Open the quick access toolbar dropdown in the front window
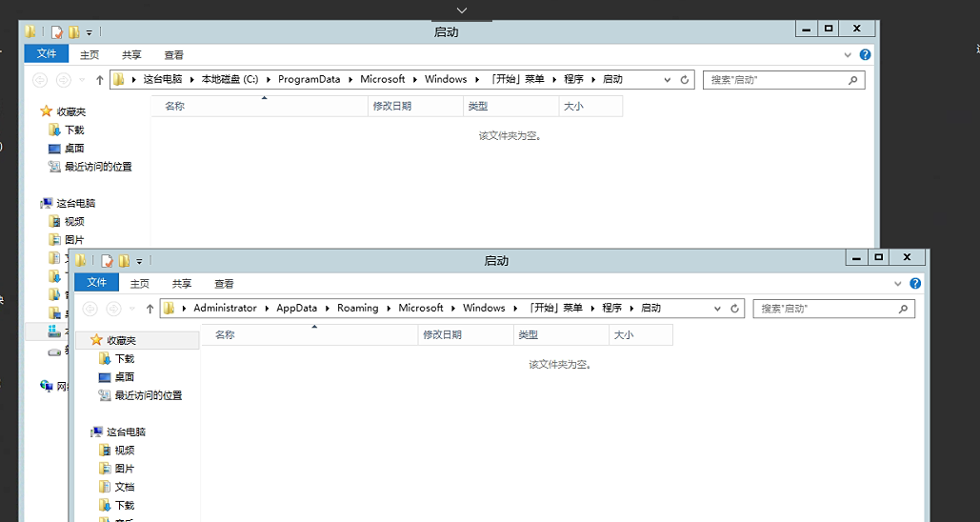Viewport: 980px width, 522px height. point(139,260)
